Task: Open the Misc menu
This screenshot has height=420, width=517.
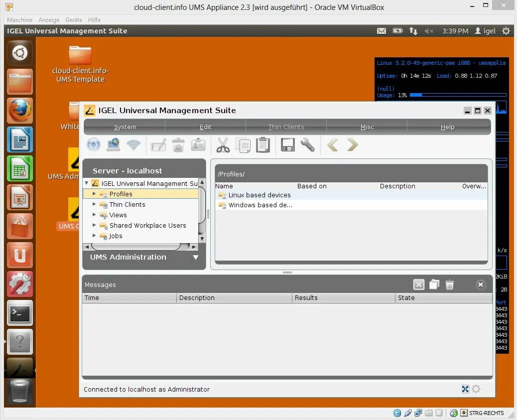Action: click(367, 127)
